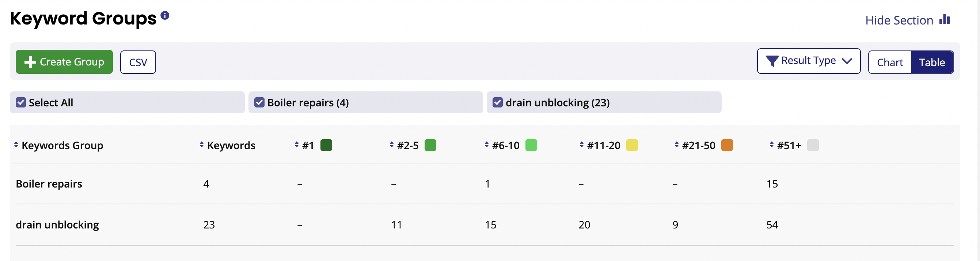Sort by the #1 position column arrows
This screenshot has height=261, width=980.
point(297,145)
